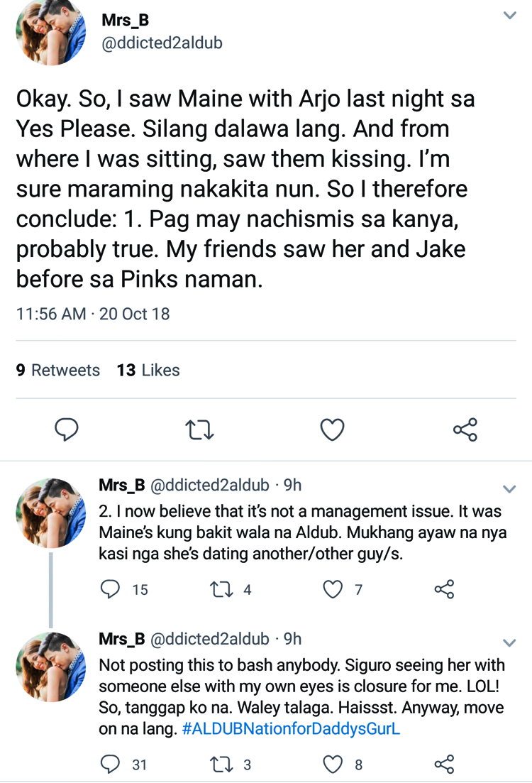The image size is (532, 783).
Task: Share the 'management issue' reply tweet
Action: click(444, 589)
